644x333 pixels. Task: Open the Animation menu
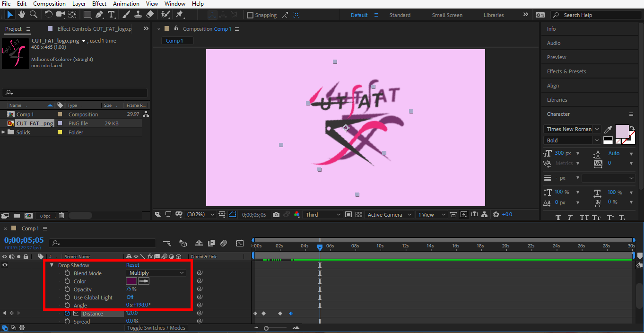[x=126, y=4]
